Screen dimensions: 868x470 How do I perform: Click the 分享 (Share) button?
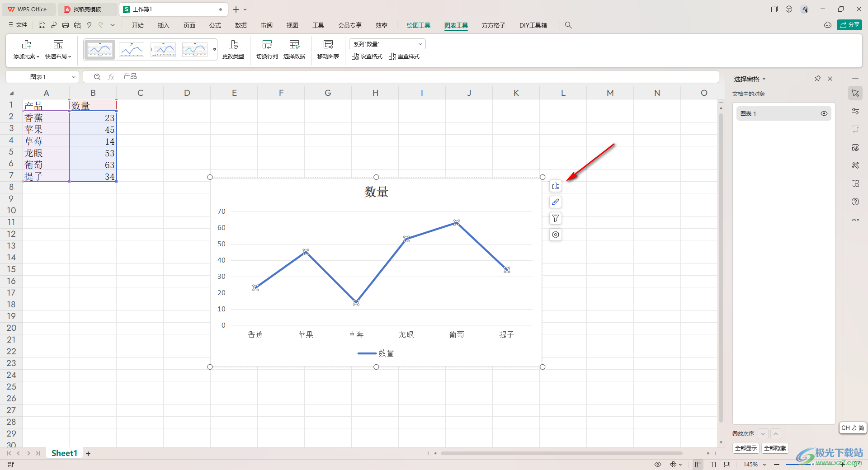tap(849, 25)
